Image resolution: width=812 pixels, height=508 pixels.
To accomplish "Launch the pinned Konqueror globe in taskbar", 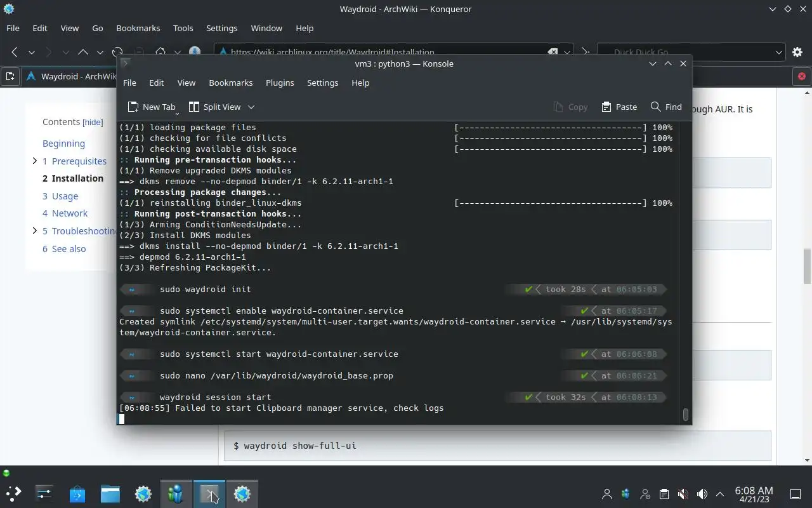I will point(143,493).
